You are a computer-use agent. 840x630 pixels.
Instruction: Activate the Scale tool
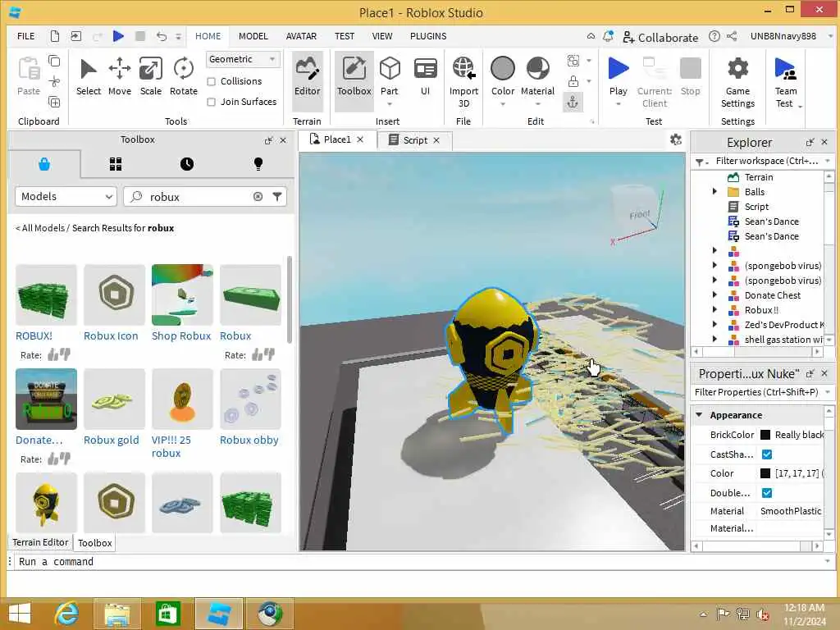[x=151, y=77]
